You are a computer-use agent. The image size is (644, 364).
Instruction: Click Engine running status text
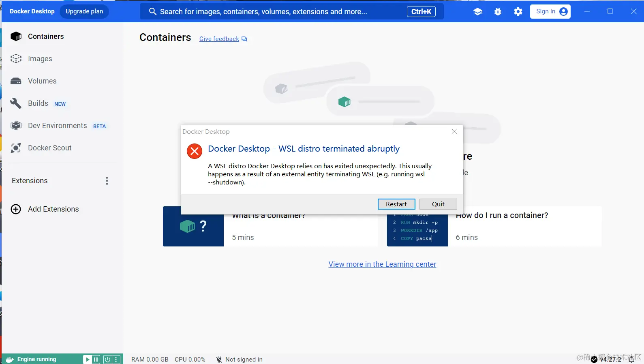[37, 360]
